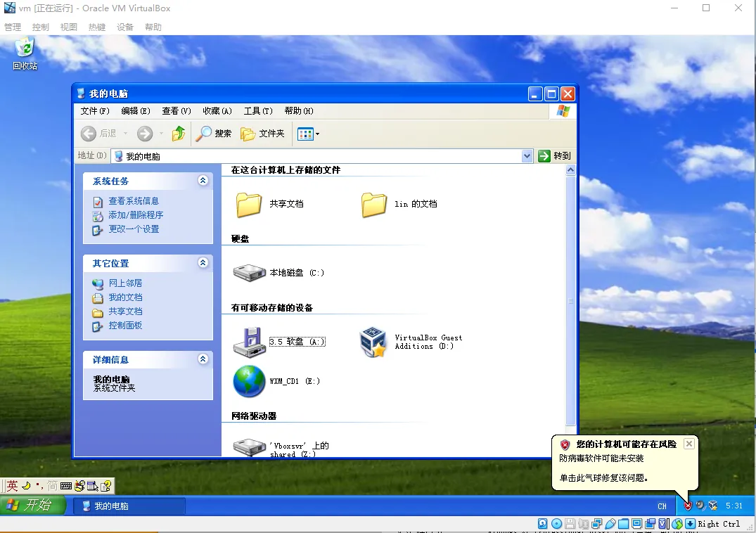The width and height of the screenshot is (756, 533).
Task: Go up one folder level
Action: (x=179, y=134)
